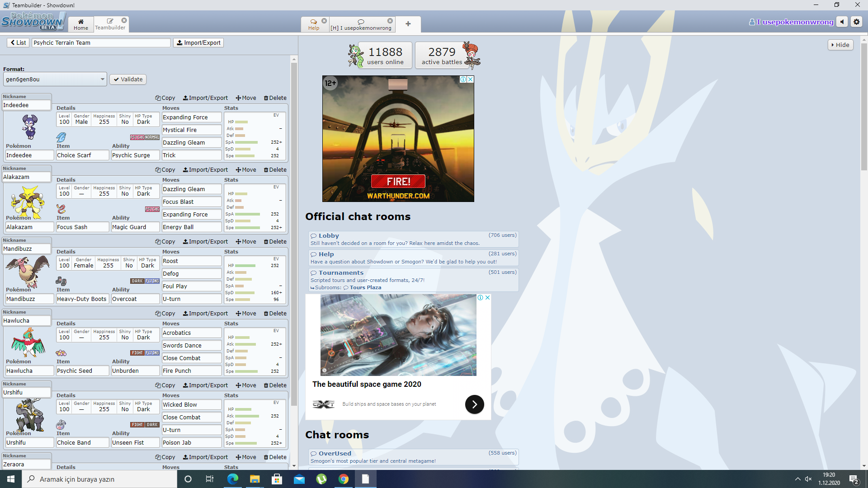
Task: Edit Hawlucha move Swords Dance
Action: 192,345
